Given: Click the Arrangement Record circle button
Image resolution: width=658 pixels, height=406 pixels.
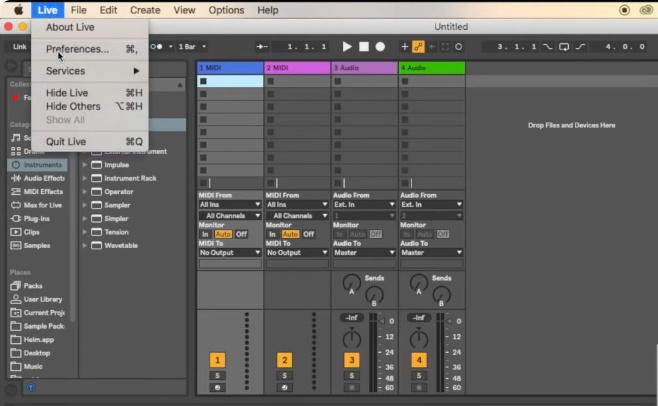Looking at the screenshot, I should pyautogui.click(x=380, y=47).
